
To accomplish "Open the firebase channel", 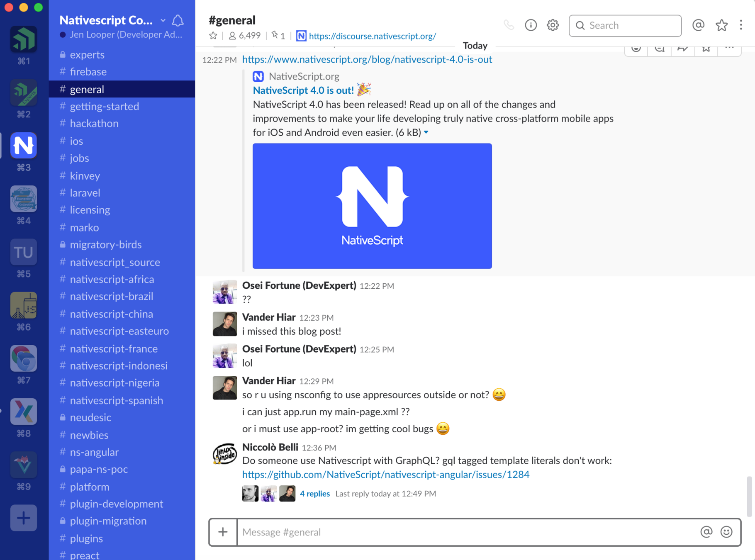I will pos(122,72).
